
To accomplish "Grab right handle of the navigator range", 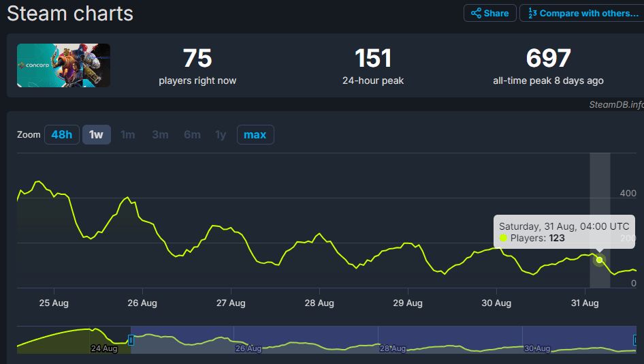I will [635, 340].
